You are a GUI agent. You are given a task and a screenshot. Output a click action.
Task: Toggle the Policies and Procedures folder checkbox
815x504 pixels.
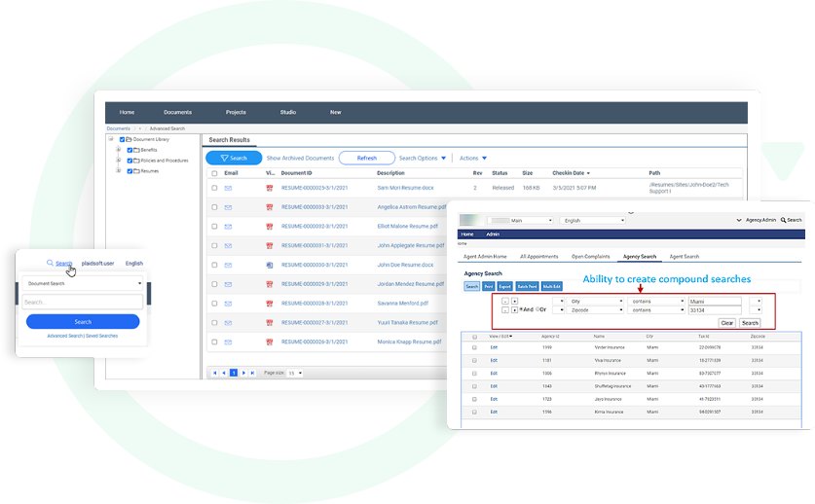(x=130, y=161)
